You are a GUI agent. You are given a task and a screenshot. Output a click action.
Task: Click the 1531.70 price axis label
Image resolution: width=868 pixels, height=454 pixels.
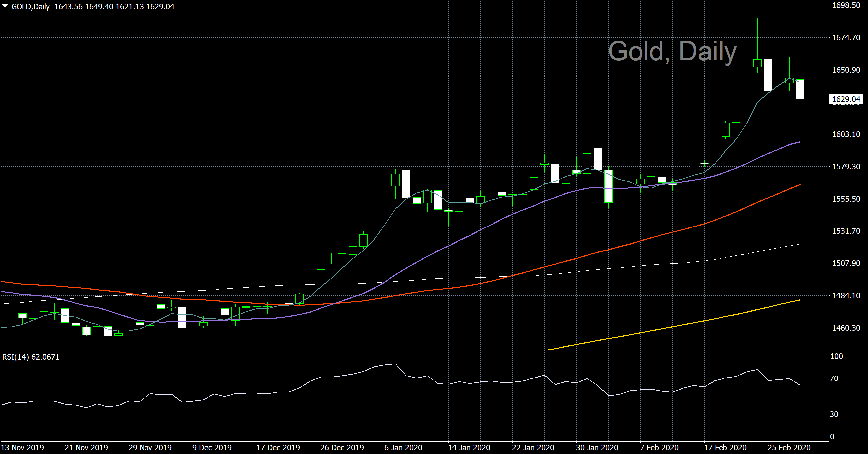coord(846,231)
